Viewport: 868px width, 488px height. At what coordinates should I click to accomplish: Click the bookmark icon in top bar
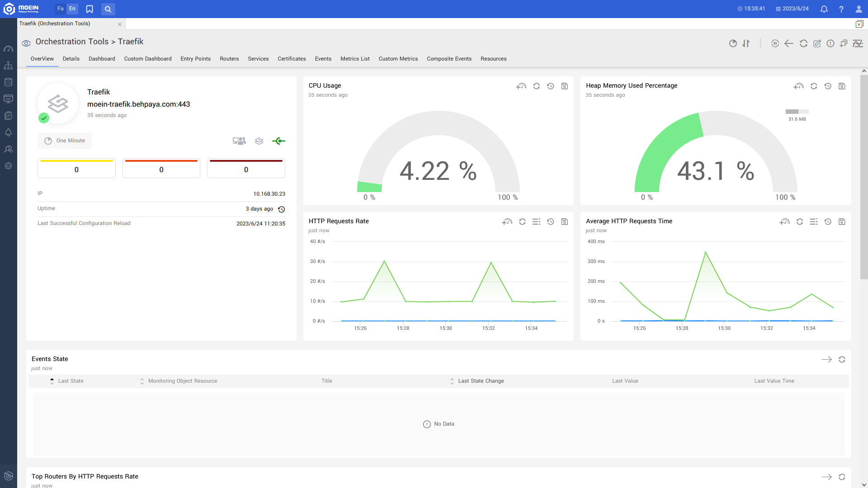(x=90, y=9)
